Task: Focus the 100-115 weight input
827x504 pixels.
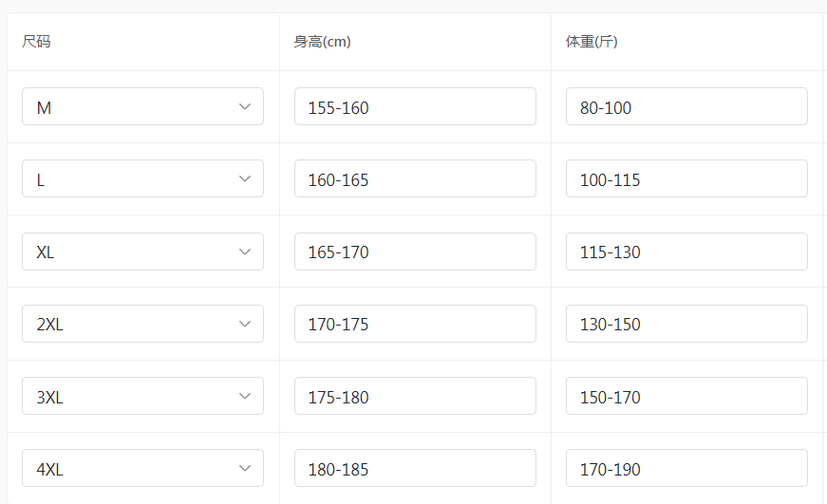Action: click(x=686, y=179)
